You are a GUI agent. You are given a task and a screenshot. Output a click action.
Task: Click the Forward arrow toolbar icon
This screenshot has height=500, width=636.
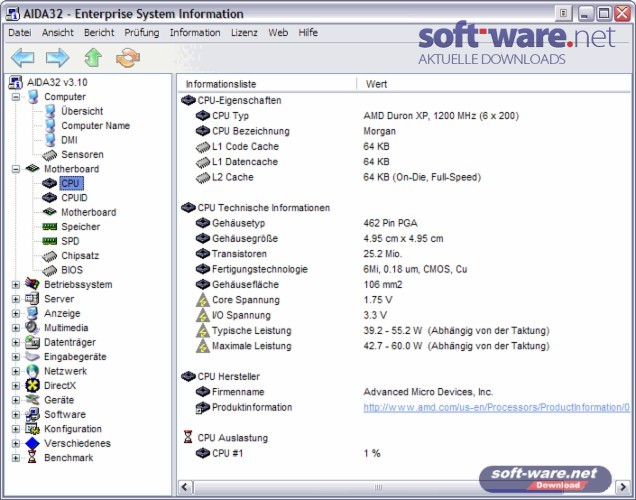(x=57, y=58)
